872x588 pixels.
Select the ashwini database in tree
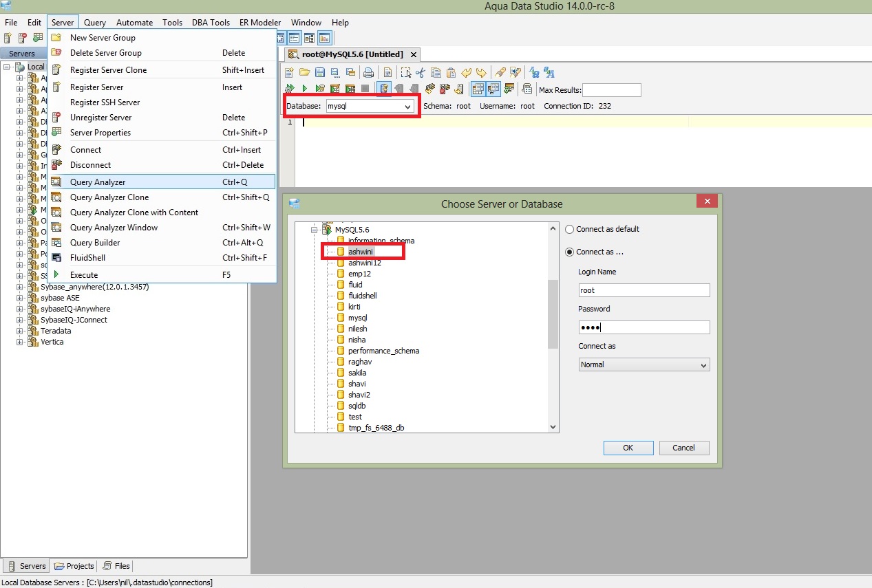pos(361,252)
